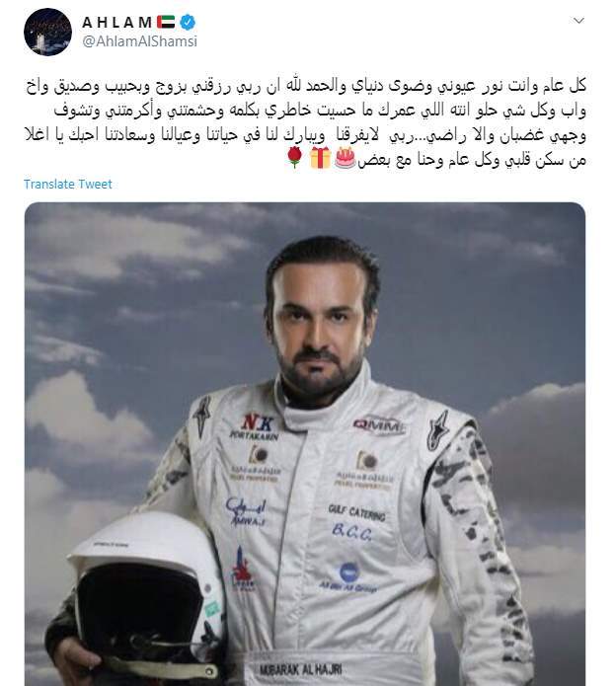The height and width of the screenshot is (686, 616).
Task: Open the @AhlamAlShamsi handle link
Action: [x=139, y=41]
